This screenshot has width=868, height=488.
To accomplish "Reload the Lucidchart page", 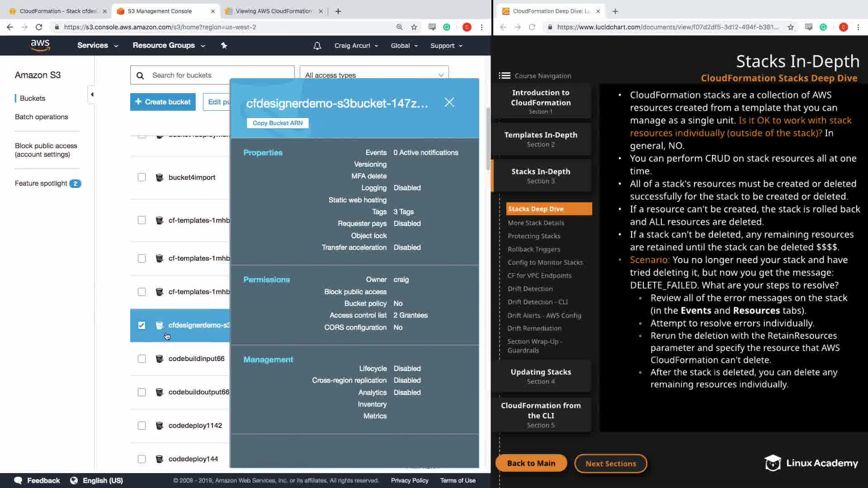I will click(x=532, y=27).
